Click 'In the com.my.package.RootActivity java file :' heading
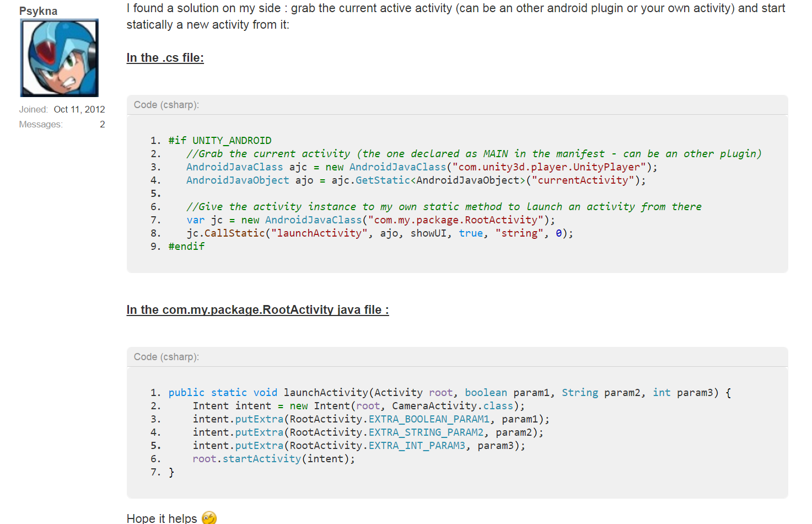This screenshot has height=524, width=812. (x=257, y=310)
